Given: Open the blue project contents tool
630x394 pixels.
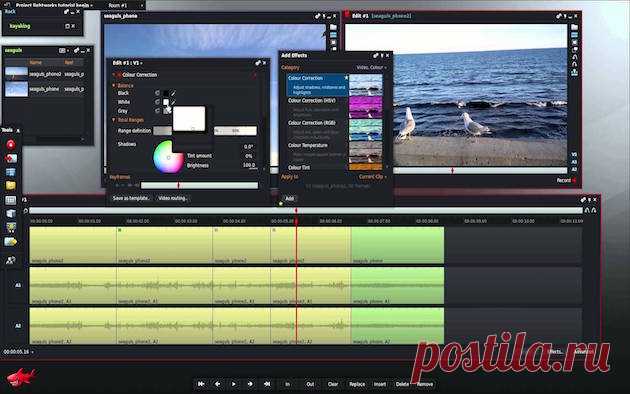Looking at the screenshot, I should [x=11, y=172].
